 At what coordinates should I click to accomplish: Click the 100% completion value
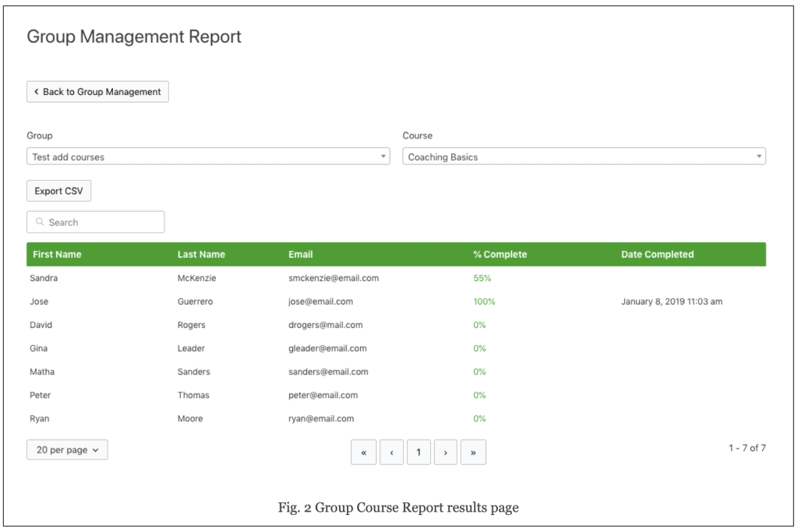484,301
